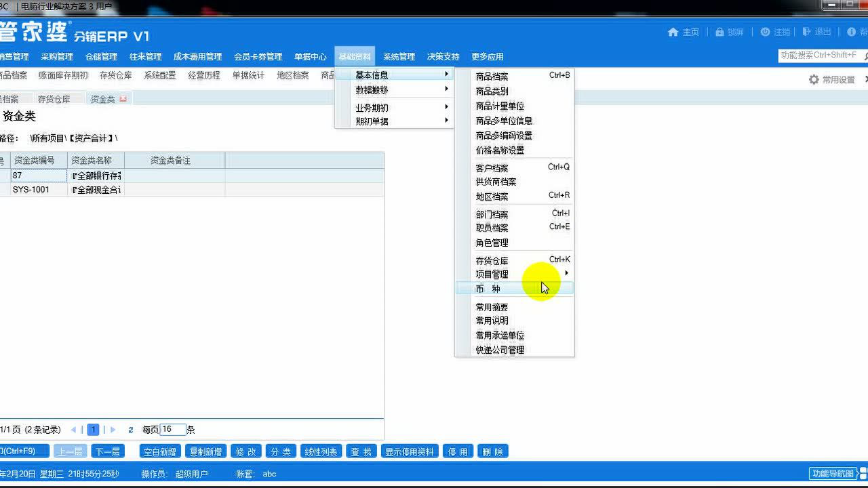
Task: Choose 商品多单位信息 menu entry
Action: tap(514, 121)
